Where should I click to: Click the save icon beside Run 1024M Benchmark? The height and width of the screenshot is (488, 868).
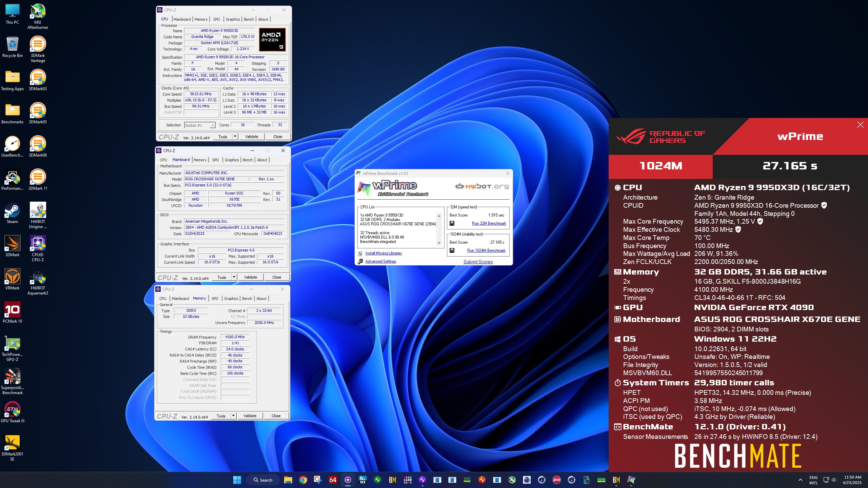[x=452, y=250]
